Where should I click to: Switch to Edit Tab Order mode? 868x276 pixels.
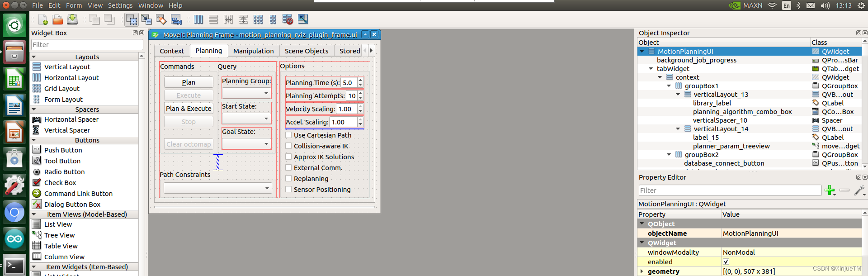pos(176,19)
